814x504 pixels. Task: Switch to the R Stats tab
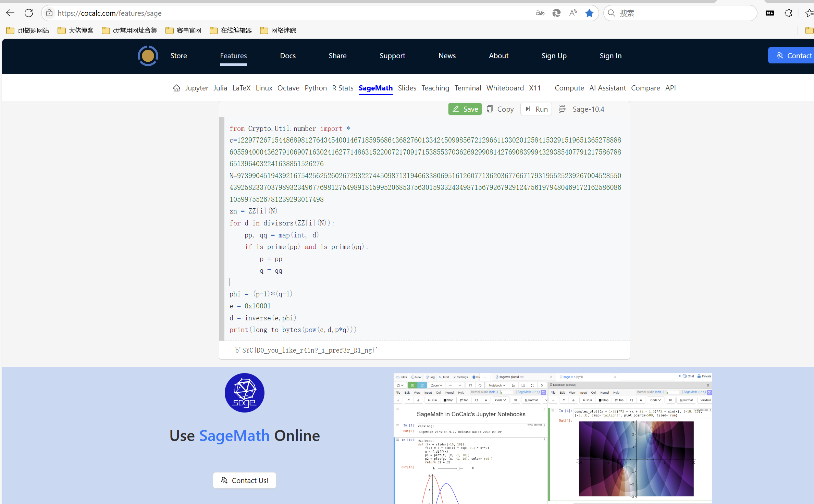(343, 88)
